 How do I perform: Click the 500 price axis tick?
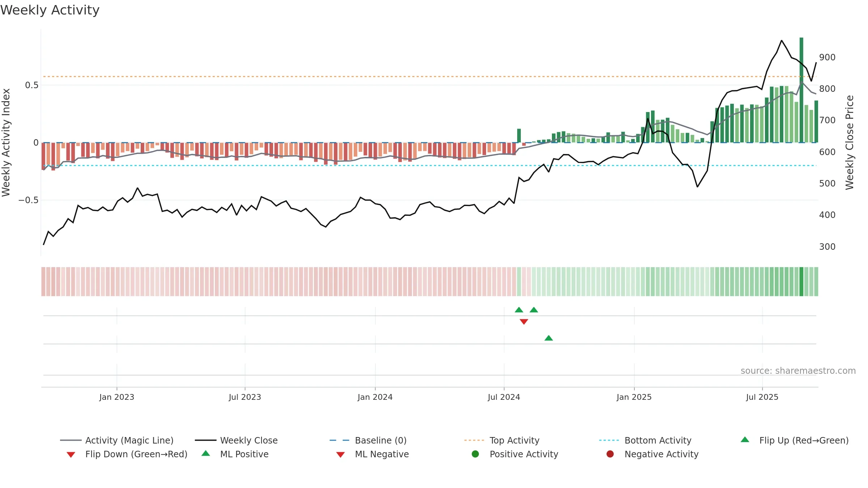827,183
